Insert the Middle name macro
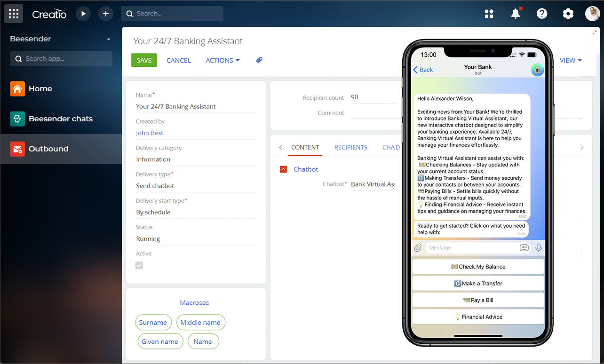Image resolution: width=604 pixels, height=364 pixels. [x=200, y=323]
